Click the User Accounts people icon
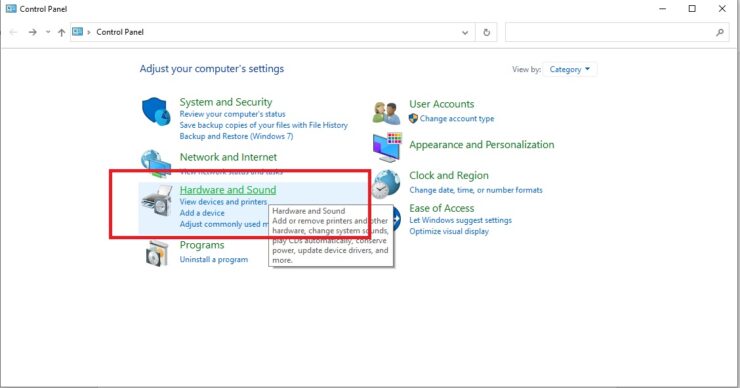 (386, 113)
